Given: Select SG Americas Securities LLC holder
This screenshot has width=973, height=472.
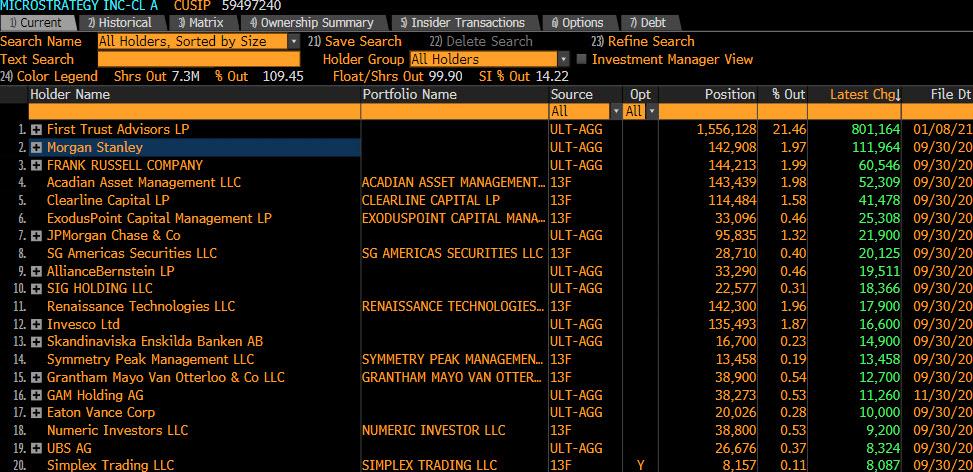Looking at the screenshot, I should [132, 253].
